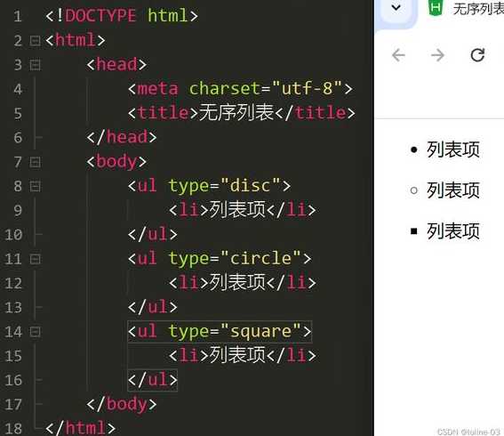This screenshot has height=436, width=504.
Task: Click the closing </ul> on line 10
Action: click(153, 234)
